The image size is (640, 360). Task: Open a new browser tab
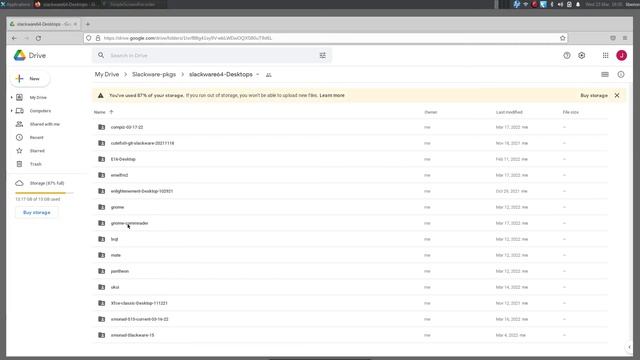pos(88,24)
